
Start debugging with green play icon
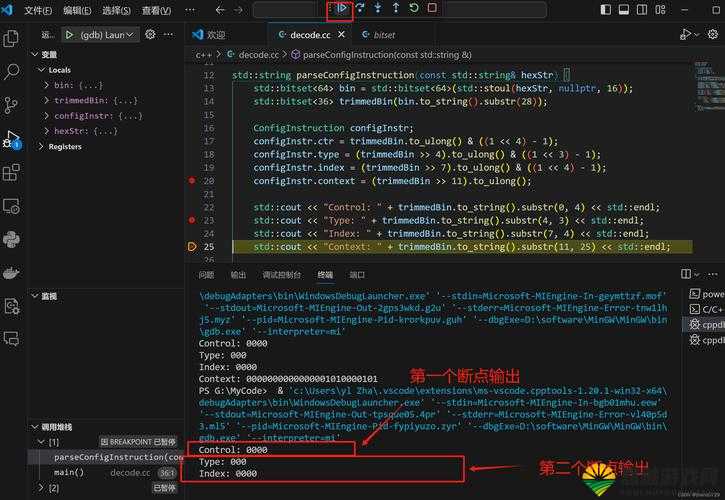69,35
